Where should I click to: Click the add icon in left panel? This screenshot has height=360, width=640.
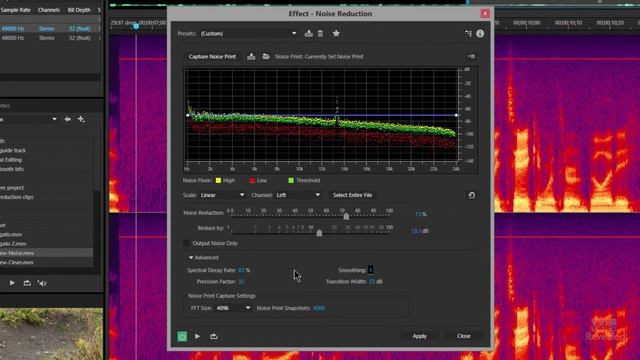[81, 119]
